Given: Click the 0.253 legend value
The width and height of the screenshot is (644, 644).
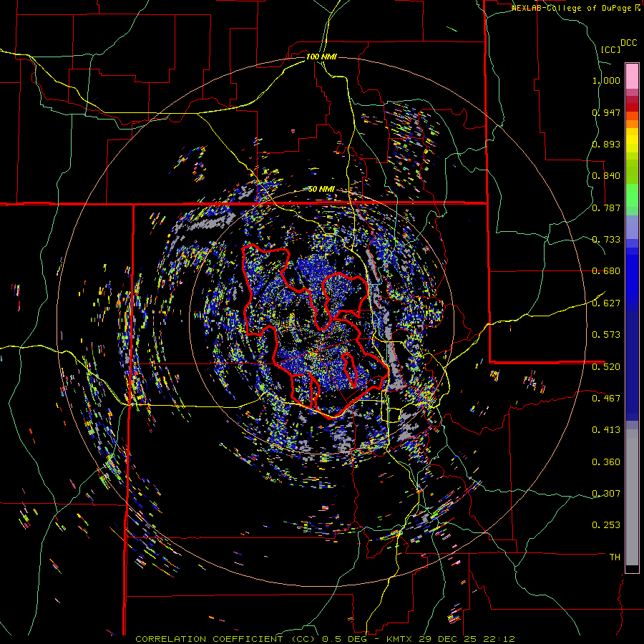Looking at the screenshot, I should tap(606, 525).
